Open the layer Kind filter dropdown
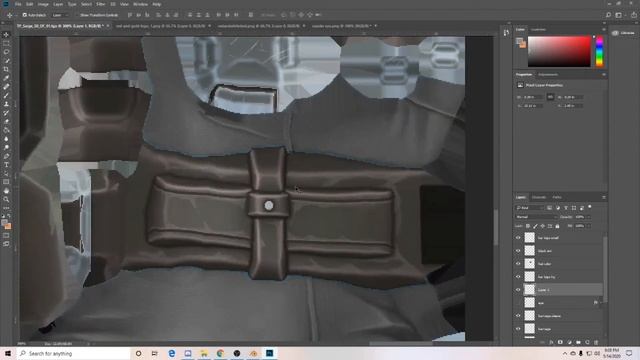 (x=529, y=208)
